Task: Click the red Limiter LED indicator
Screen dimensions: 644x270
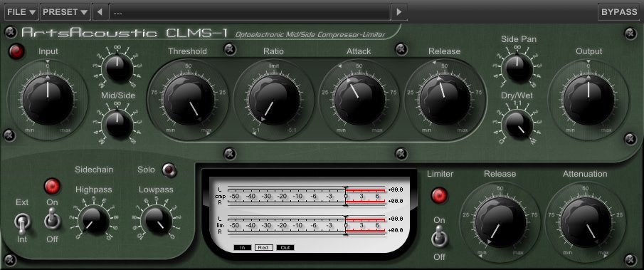Action: click(439, 194)
